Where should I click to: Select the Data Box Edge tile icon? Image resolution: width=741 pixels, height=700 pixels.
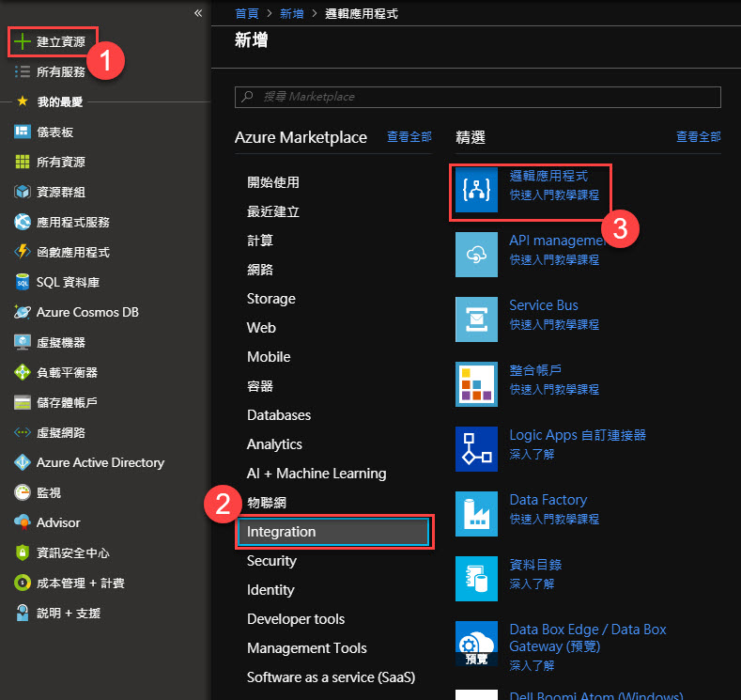476,644
